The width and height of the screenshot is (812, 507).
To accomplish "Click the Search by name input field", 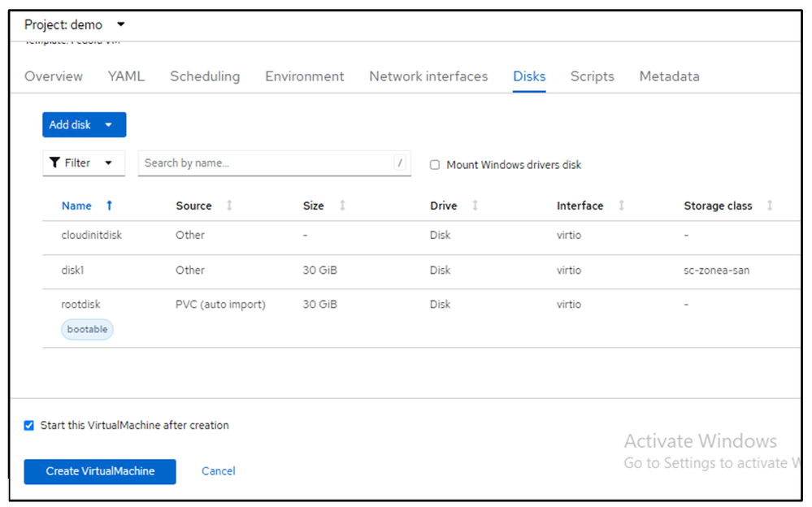I will pyautogui.click(x=267, y=162).
